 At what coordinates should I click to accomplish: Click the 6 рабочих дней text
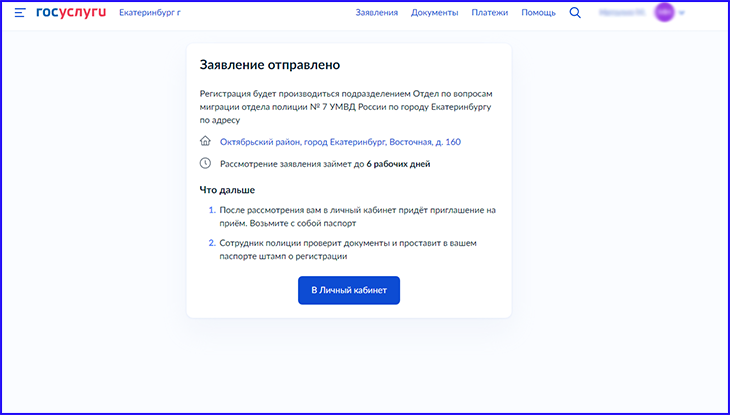click(398, 164)
